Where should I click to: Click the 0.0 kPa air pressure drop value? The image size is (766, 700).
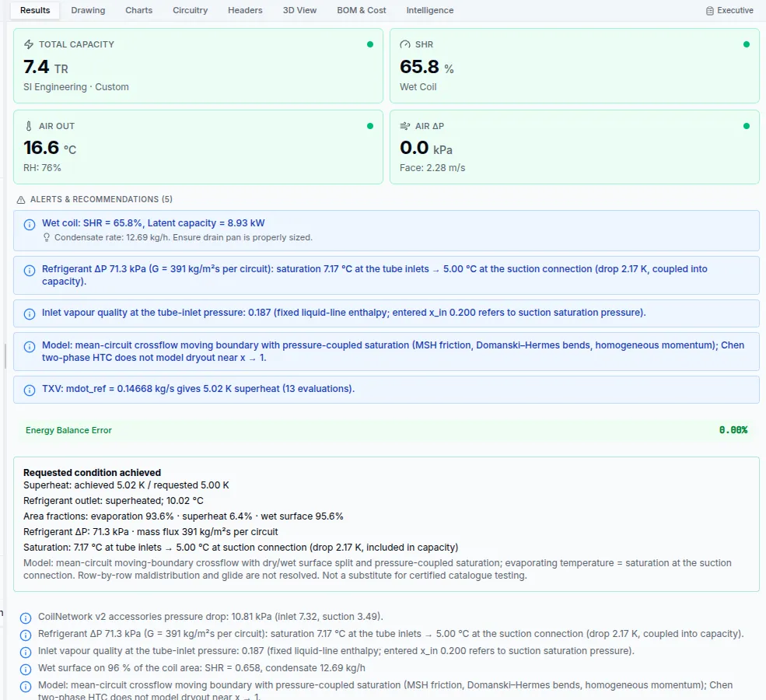click(426, 148)
